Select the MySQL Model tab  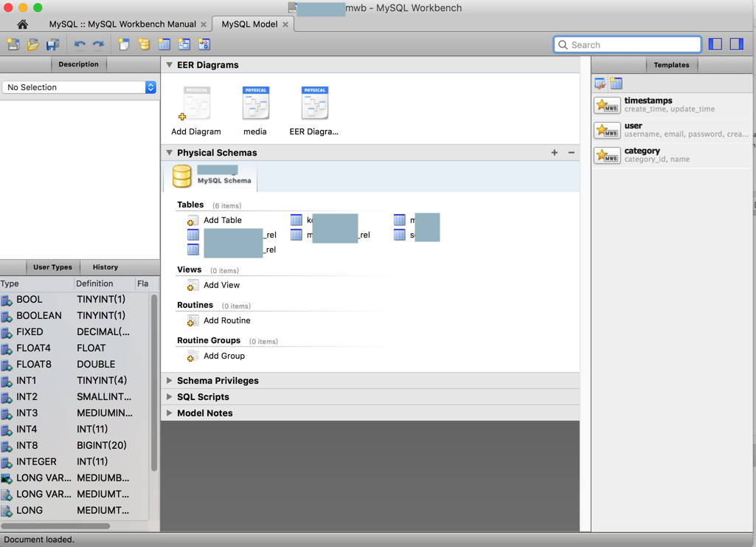point(249,24)
